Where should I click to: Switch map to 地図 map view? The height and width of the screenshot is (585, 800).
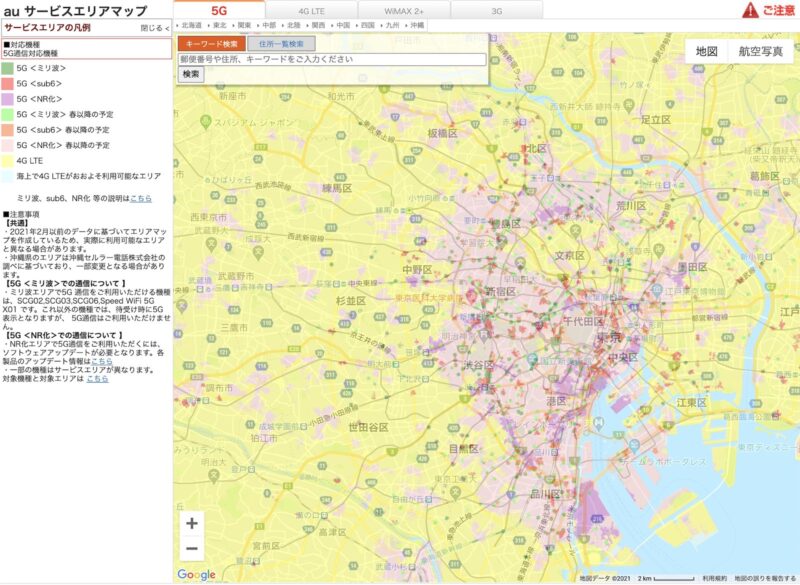click(x=706, y=51)
